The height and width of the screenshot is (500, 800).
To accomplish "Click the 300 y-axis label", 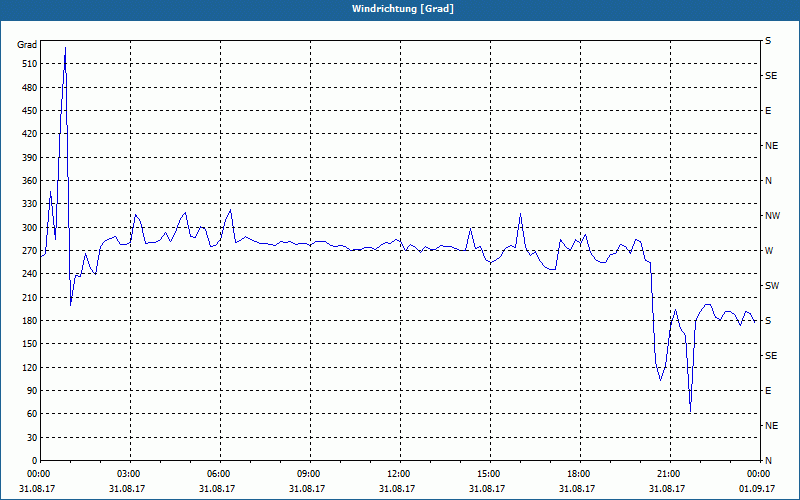I will 30,227.
